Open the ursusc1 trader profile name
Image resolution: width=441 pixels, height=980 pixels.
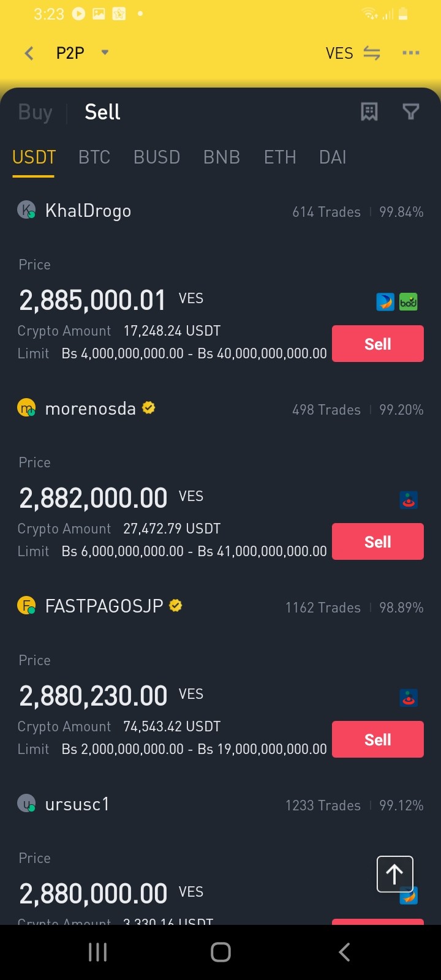pos(77,804)
